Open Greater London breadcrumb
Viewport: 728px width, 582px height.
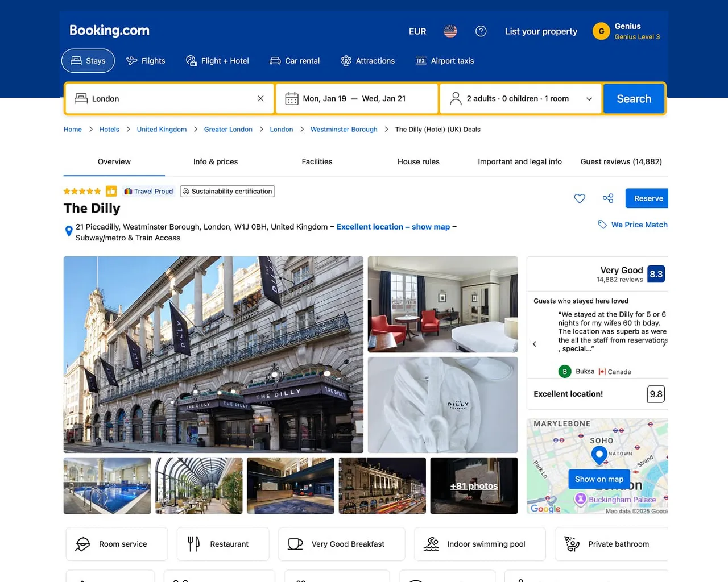(x=228, y=130)
